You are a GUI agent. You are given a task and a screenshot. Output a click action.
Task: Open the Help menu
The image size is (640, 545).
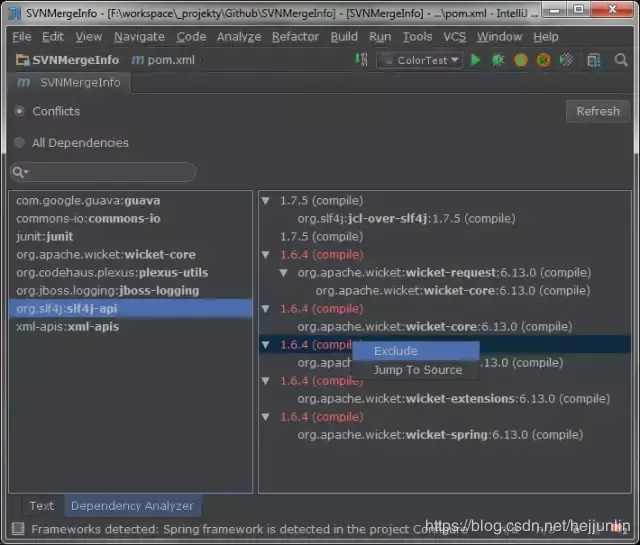pyautogui.click(x=546, y=37)
